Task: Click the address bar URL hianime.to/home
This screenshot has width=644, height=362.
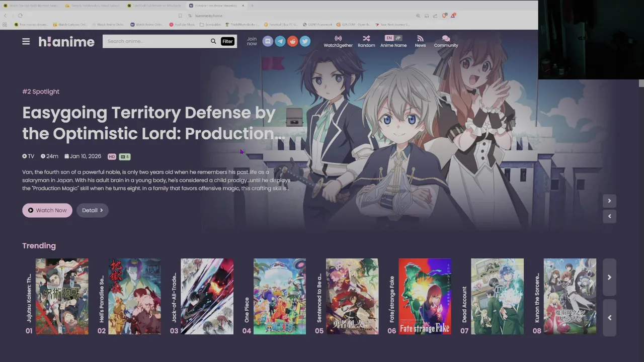Action: [209, 16]
